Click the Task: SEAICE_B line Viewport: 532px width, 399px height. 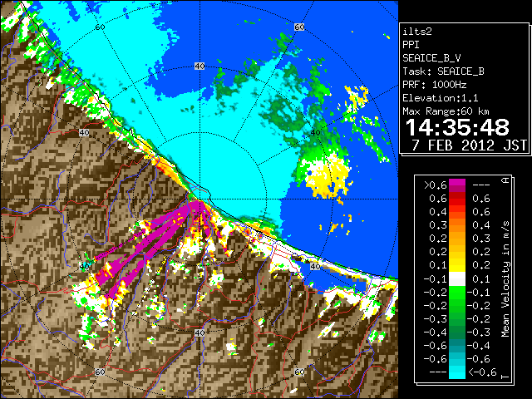(443, 71)
